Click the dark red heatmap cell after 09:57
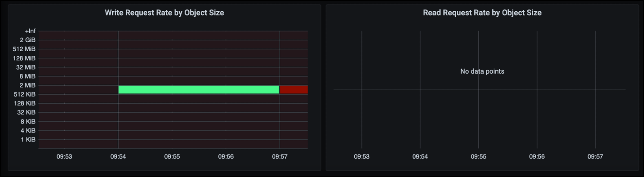 pos(294,90)
